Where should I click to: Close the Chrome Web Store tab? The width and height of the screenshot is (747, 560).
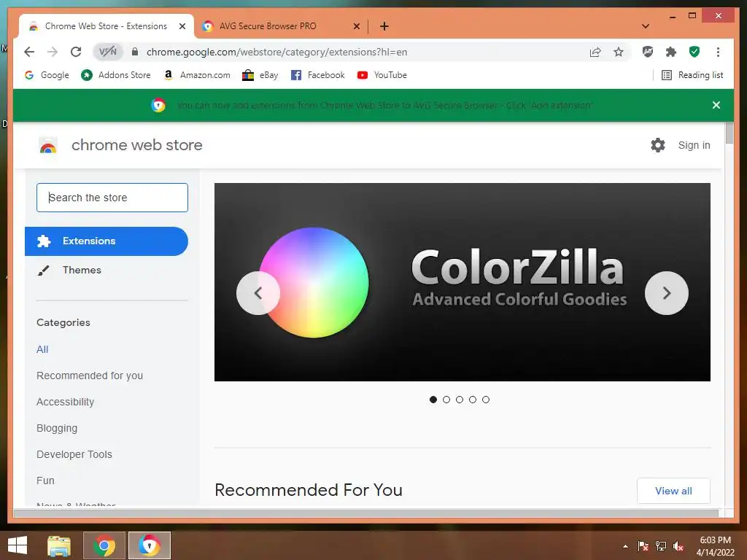coord(182,27)
